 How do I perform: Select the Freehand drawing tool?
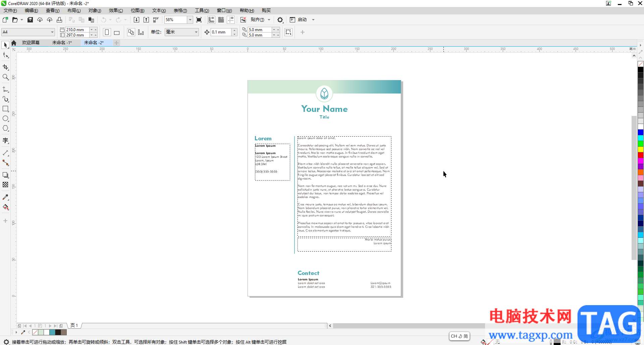pos(5,89)
